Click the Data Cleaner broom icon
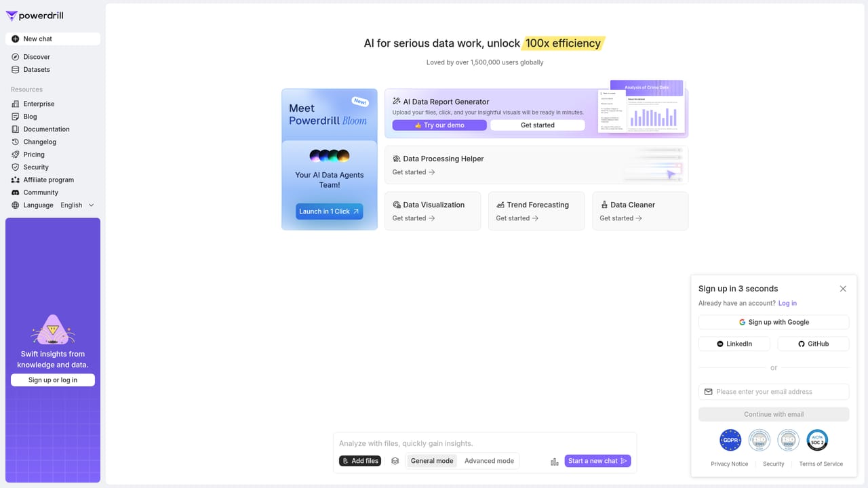This screenshot has width=868, height=488. 604,205
